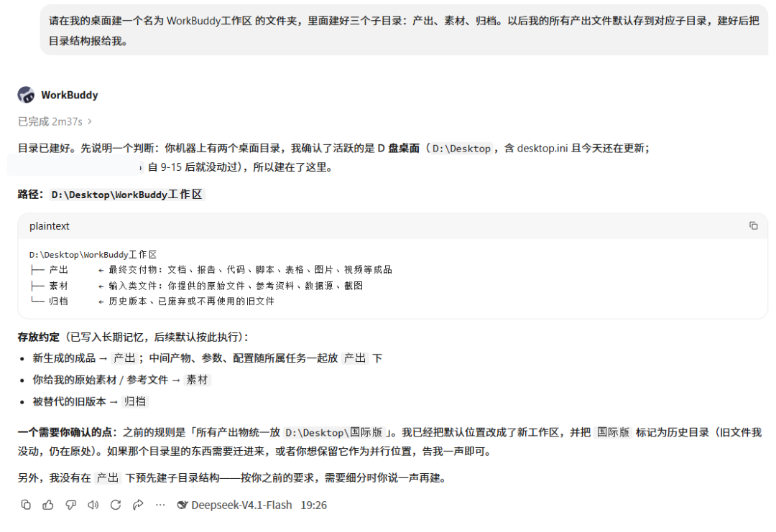The width and height of the screenshot is (776, 532).
Task: Click the 素材 row in directory tree
Action: [196, 285]
